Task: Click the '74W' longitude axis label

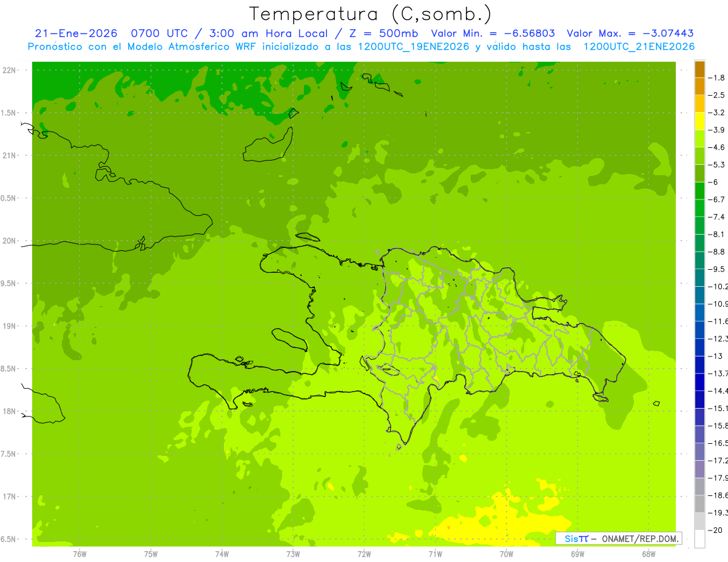Action: tap(222, 554)
